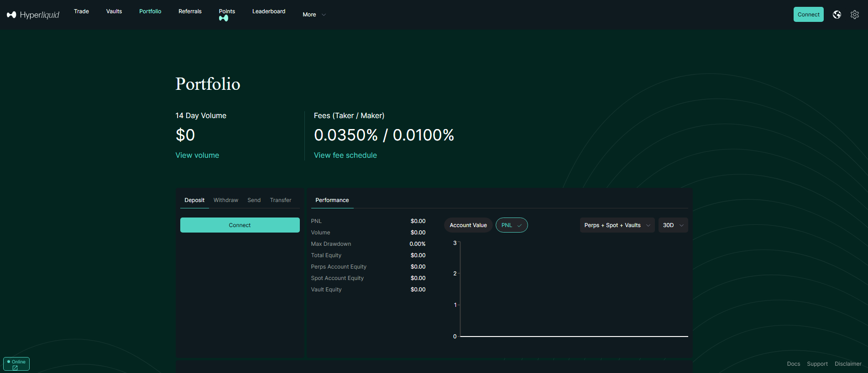Click the Spot Account Equity label

tap(337, 278)
